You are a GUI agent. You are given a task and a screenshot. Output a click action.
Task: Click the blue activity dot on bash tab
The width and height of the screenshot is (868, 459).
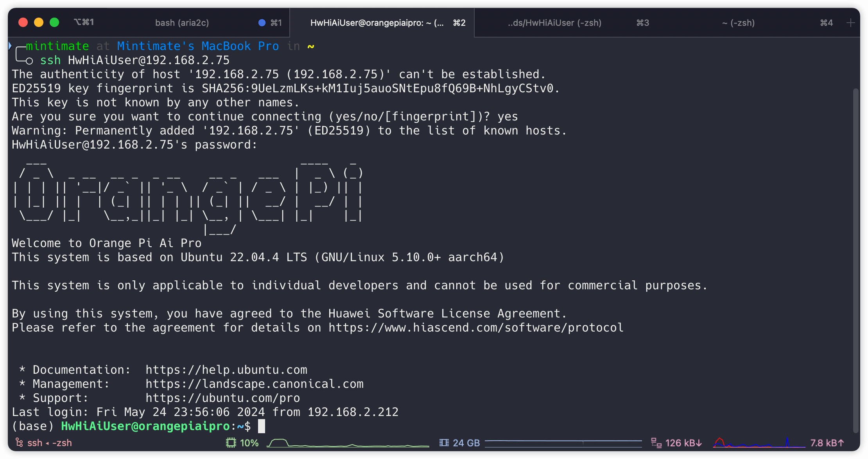(262, 23)
